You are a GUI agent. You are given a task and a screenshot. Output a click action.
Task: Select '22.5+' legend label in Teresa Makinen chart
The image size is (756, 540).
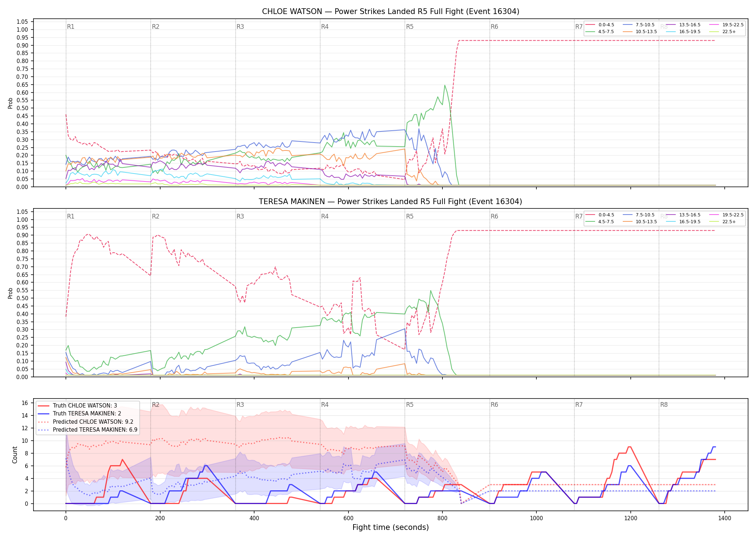pos(729,222)
